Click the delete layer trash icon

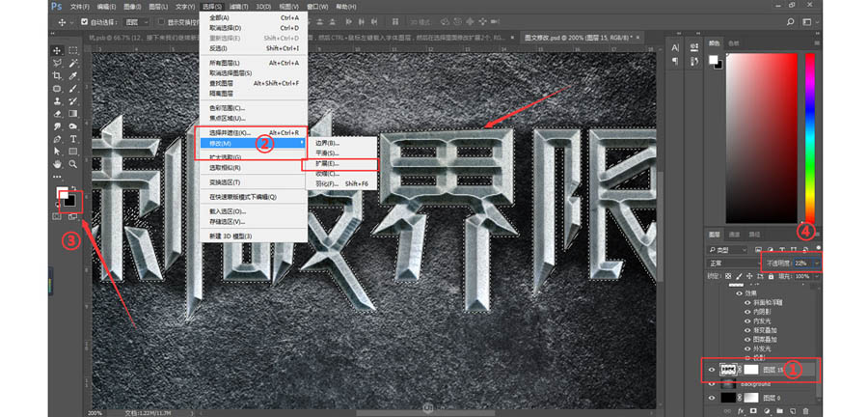(x=805, y=411)
